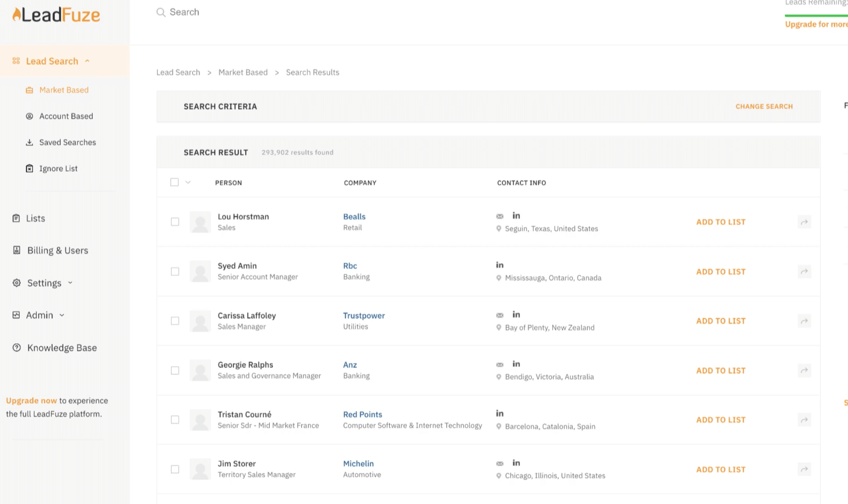Expand the Admin submenu chevron

pos(62,315)
